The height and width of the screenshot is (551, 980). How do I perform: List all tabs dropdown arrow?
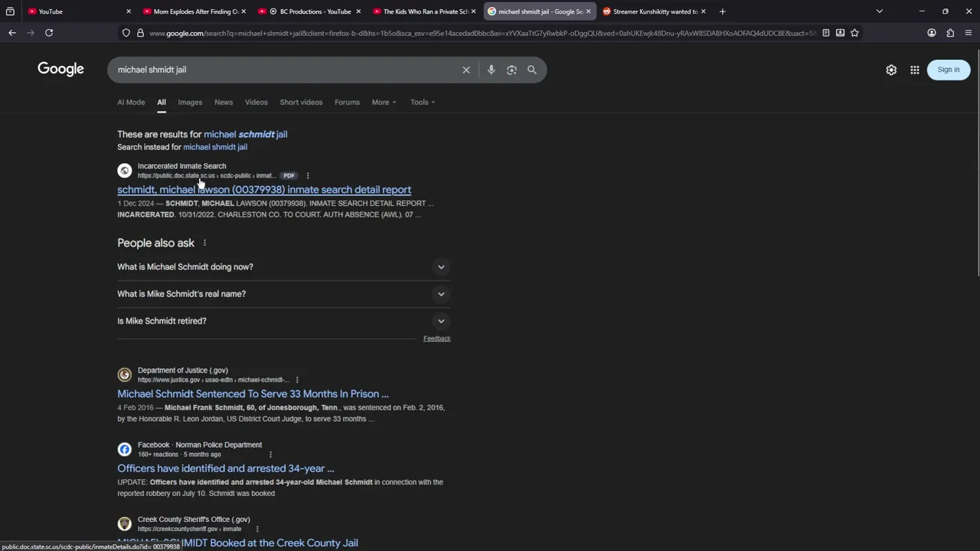point(879,11)
